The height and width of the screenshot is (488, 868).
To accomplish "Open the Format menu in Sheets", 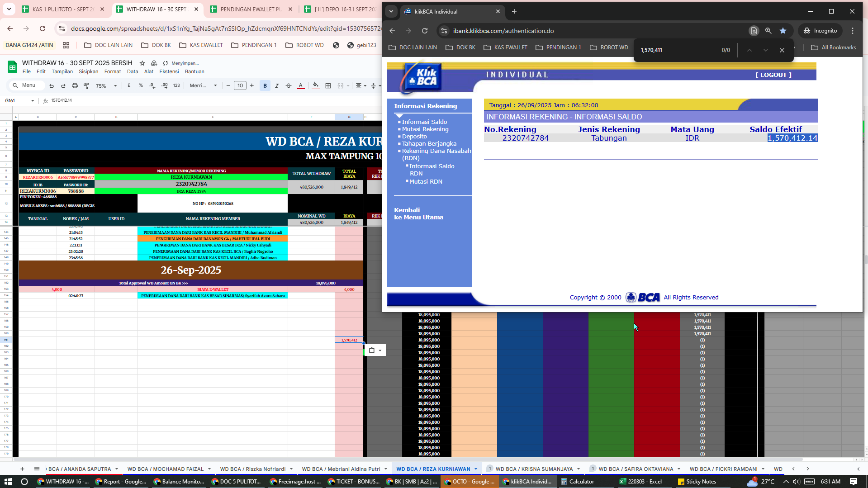I will click(x=113, y=71).
